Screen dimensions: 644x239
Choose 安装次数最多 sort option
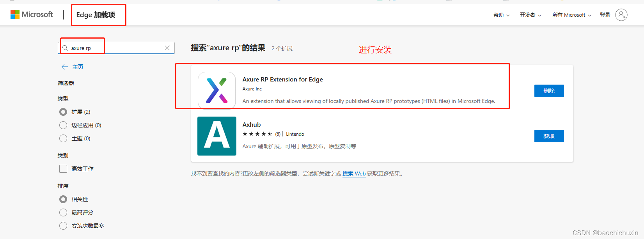(x=63, y=226)
